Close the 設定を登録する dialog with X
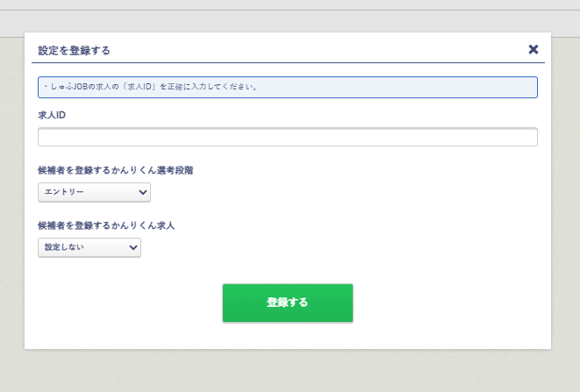This screenshot has height=392, width=580. tap(533, 49)
